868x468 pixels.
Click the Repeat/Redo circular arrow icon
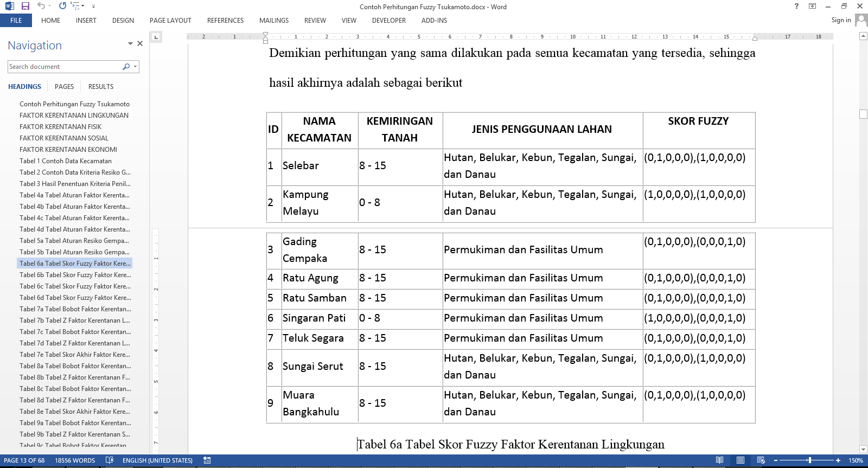[x=62, y=6]
